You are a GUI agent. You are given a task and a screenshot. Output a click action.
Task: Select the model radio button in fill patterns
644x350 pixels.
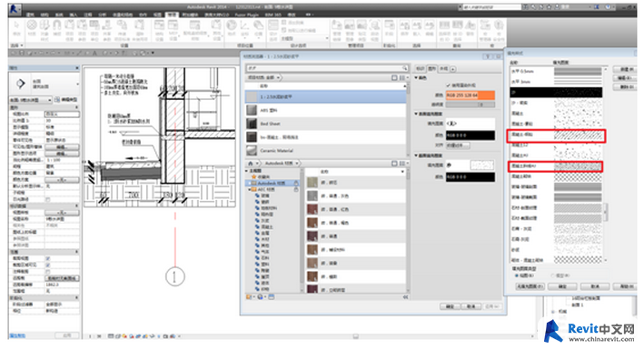pos(553,275)
